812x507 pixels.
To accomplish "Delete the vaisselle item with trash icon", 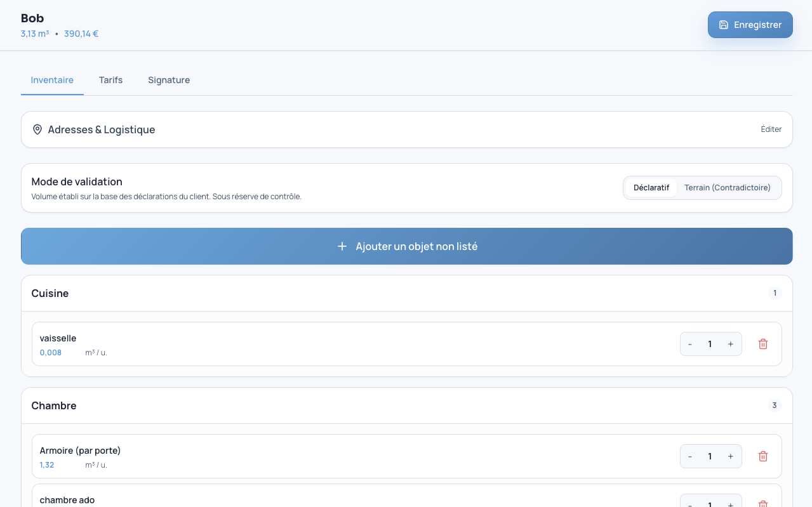I will pos(763,344).
